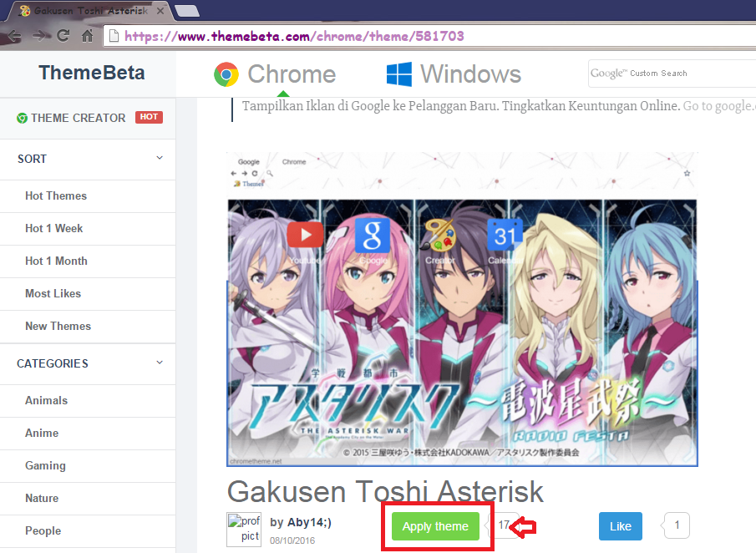Click the Apply theme button
Image resolution: width=756 pixels, height=553 pixels.
[435, 526]
